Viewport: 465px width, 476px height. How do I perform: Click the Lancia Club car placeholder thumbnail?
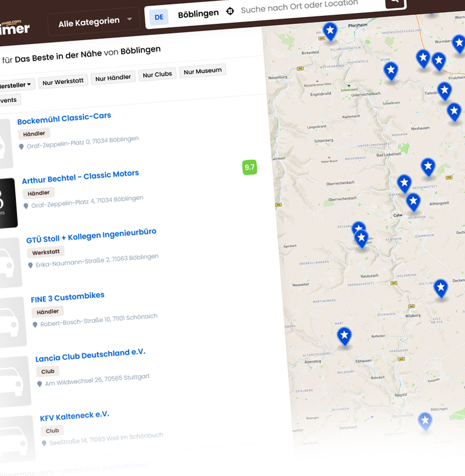[x=15, y=381]
